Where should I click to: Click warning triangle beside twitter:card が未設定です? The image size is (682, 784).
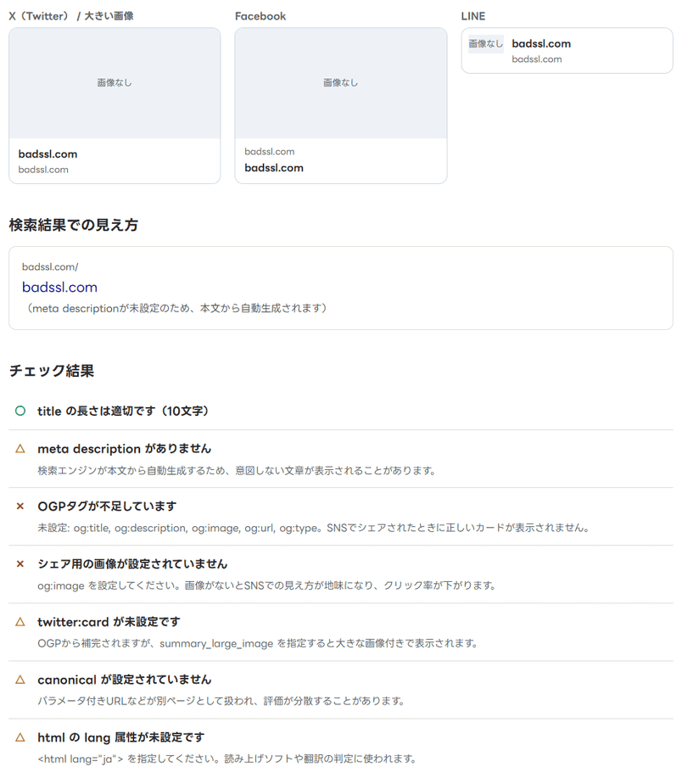click(20, 622)
